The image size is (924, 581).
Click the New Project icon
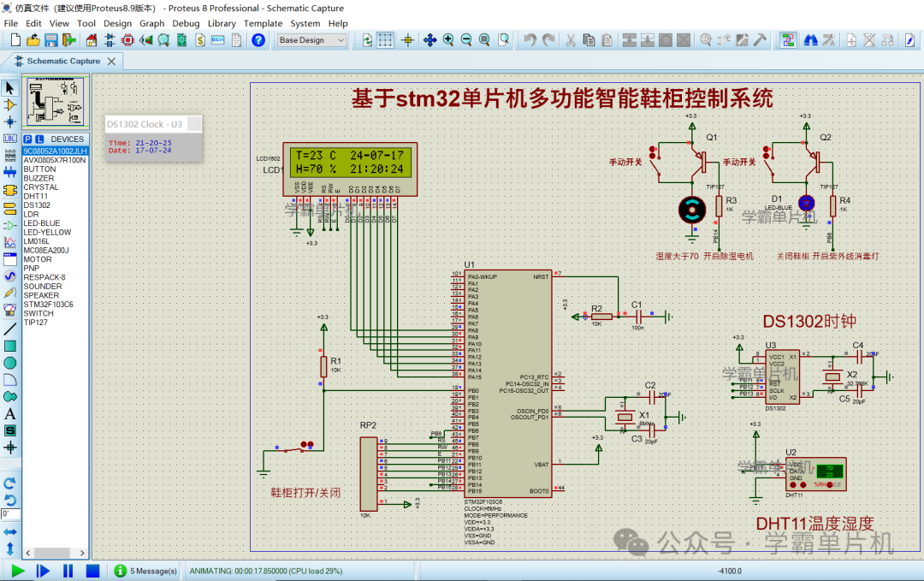16,40
